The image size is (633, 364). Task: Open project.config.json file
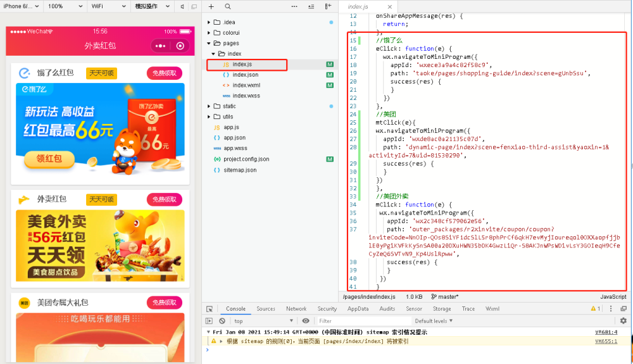(246, 159)
